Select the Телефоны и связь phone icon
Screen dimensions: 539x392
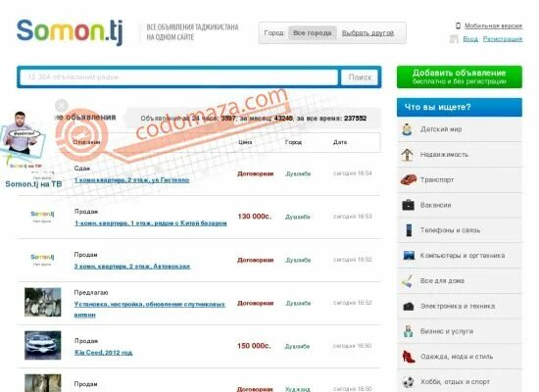[x=409, y=230]
